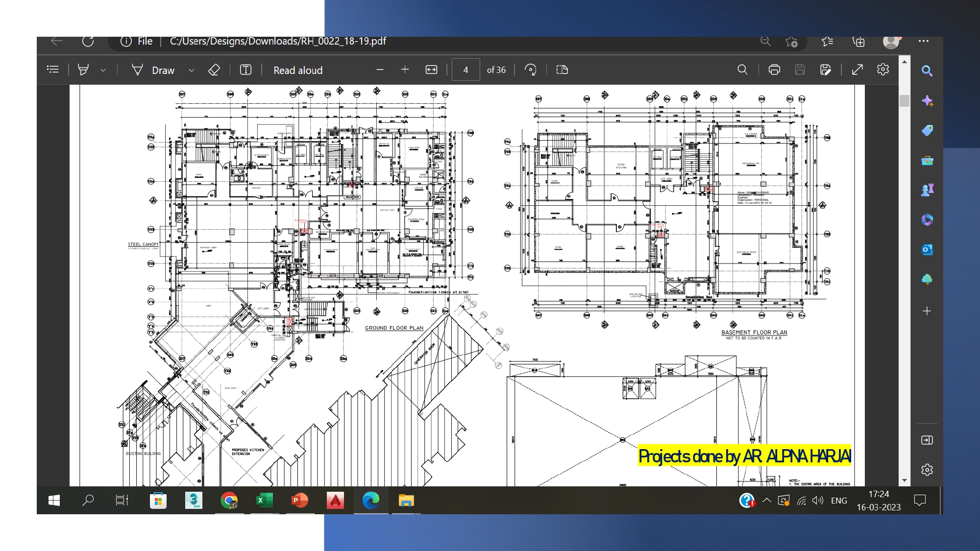Open Games in the sidebar
The image size is (980, 551).
pyautogui.click(x=927, y=190)
